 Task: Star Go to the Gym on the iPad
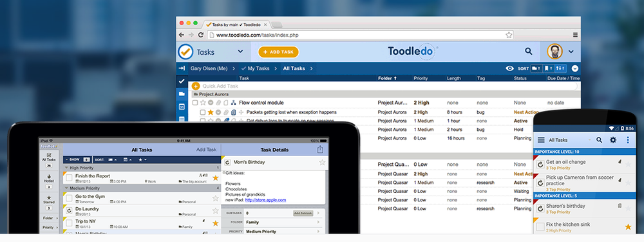[x=215, y=198]
